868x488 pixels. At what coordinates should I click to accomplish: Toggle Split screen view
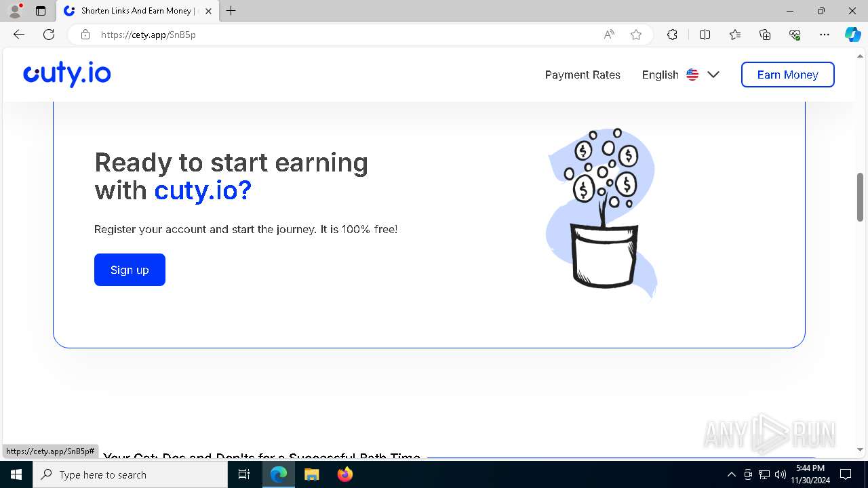[x=705, y=35]
